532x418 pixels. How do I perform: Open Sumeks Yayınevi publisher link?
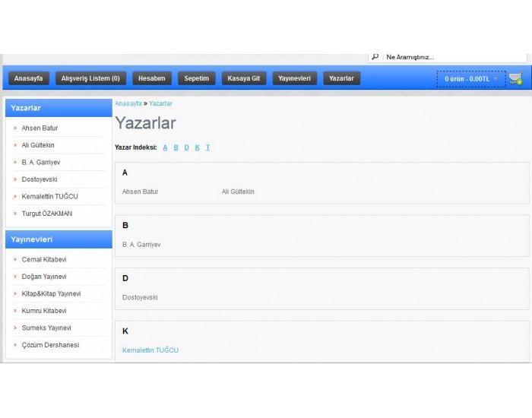[46, 328]
